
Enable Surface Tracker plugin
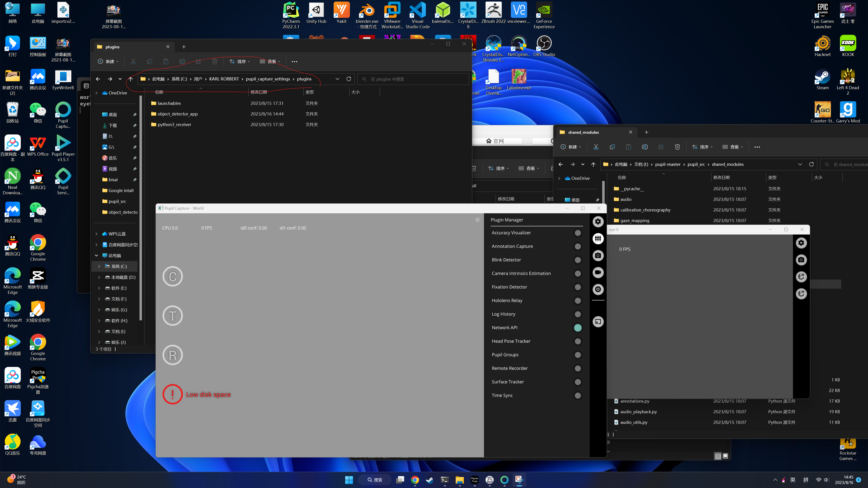click(x=578, y=382)
